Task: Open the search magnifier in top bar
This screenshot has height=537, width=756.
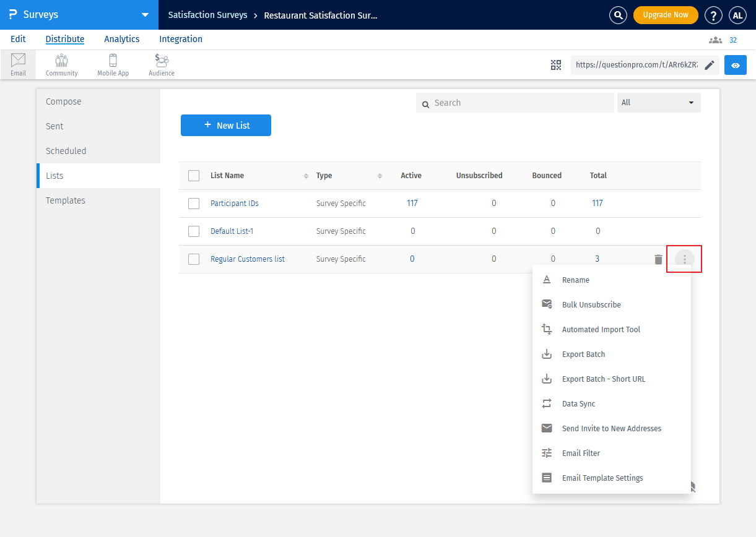Action: [x=618, y=15]
